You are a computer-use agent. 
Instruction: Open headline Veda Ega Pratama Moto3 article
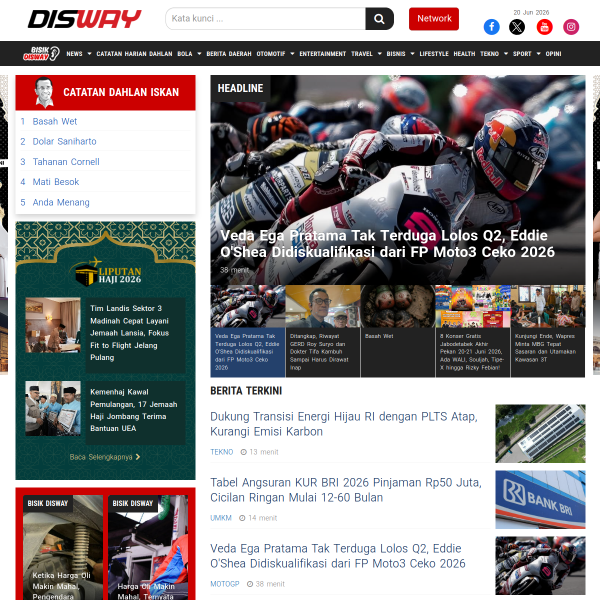coord(387,244)
